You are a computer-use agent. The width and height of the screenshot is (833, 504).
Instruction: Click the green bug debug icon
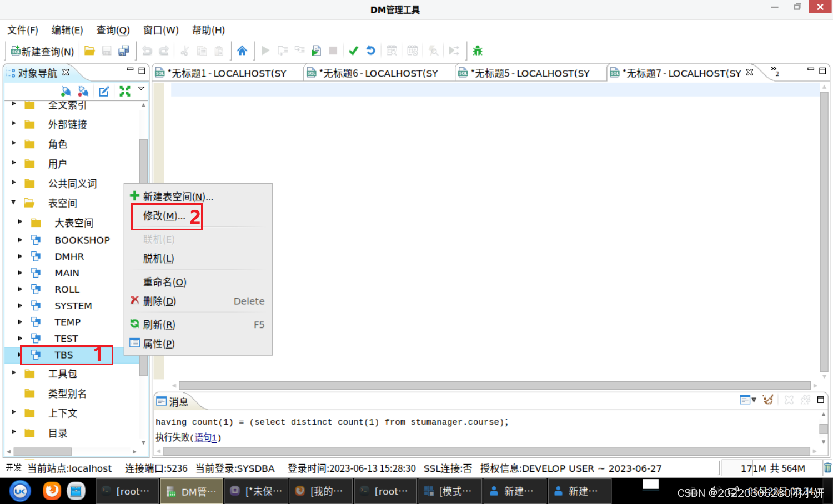coord(478,51)
